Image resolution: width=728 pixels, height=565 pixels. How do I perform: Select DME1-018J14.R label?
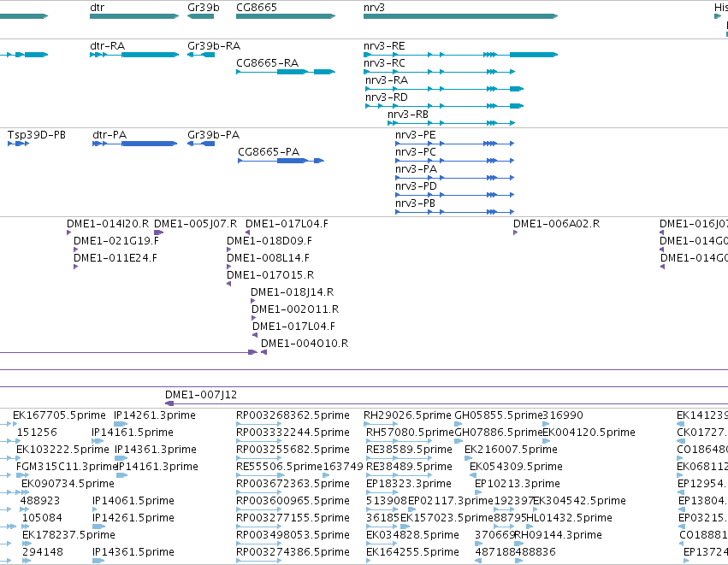[x=292, y=292]
